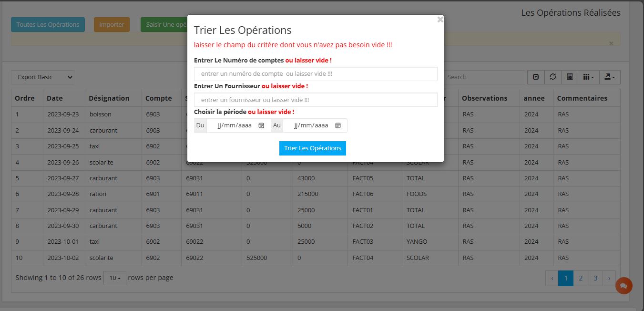
Task: Open the calendar picker for the 'Au' date
Action: click(x=338, y=125)
